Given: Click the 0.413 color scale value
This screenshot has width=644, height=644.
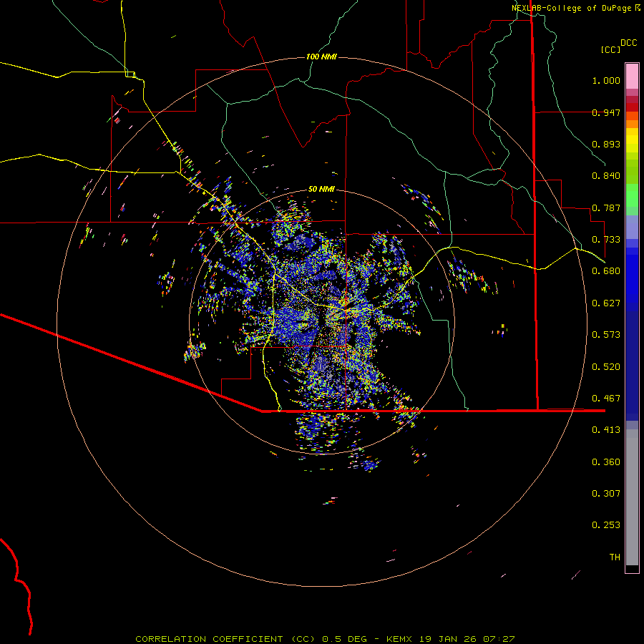Looking at the screenshot, I should coord(606,430).
